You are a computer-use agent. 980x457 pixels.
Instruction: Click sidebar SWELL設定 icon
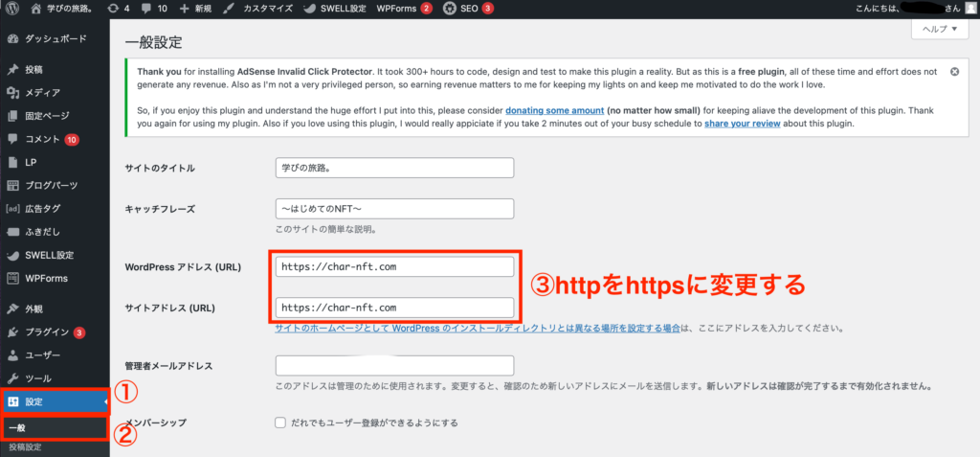12,255
